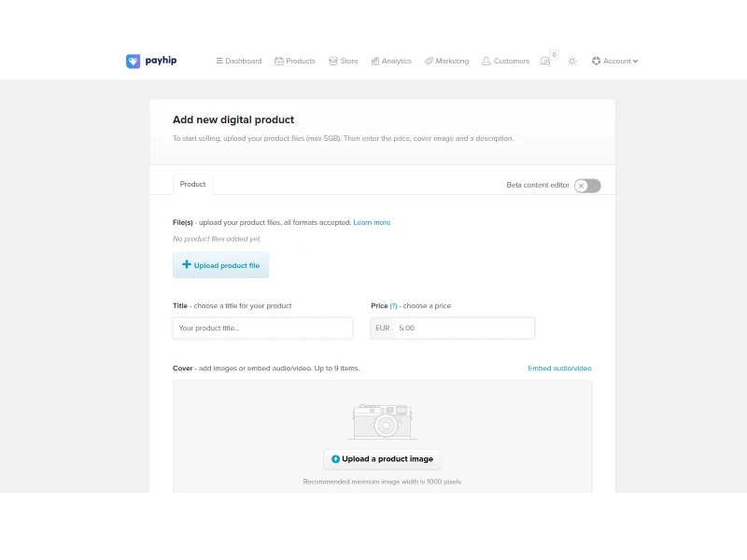Viewport: 747px width, 560px height.
Task: Select the Product tab
Action: tap(192, 184)
